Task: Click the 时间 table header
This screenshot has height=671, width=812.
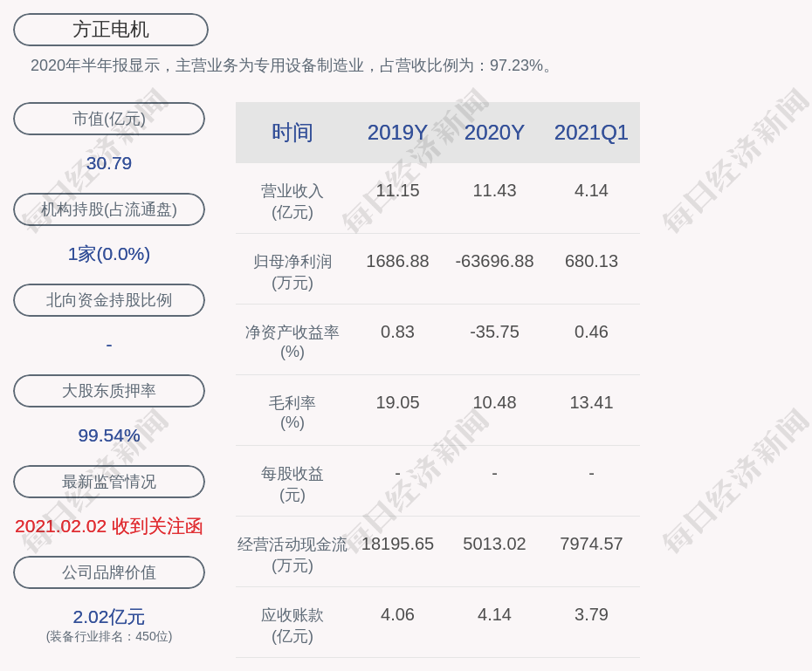Action: [292, 133]
